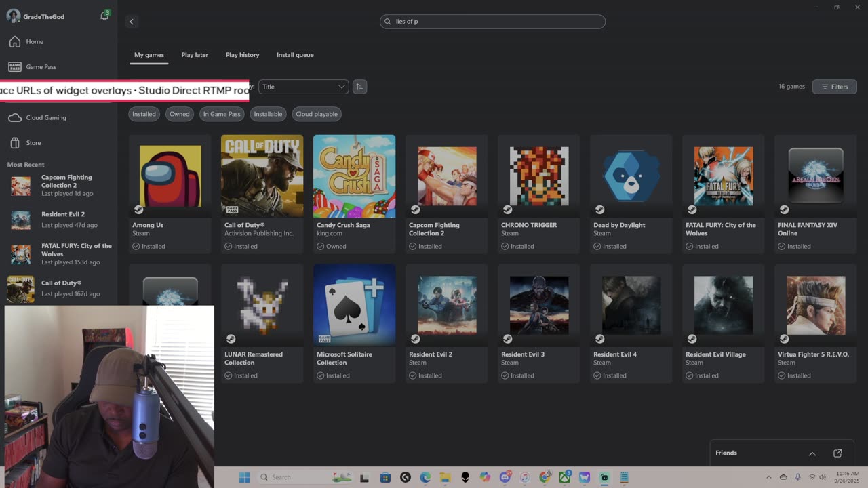Screen dimensions: 868x488
Task: Open Microsoft Store from taskbar
Action: pyautogui.click(x=385, y=477)
